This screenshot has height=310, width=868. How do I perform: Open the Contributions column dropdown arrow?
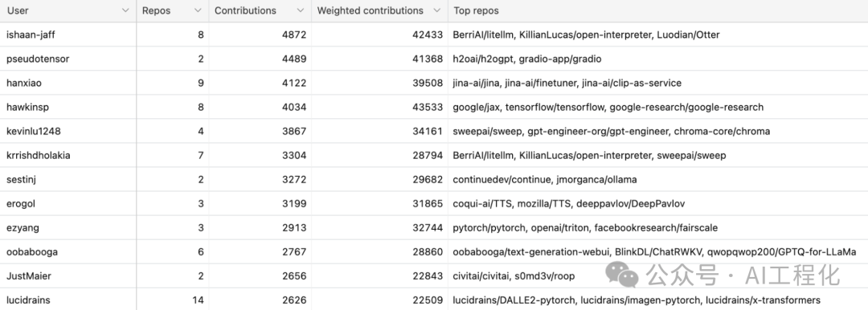point(300,10)
